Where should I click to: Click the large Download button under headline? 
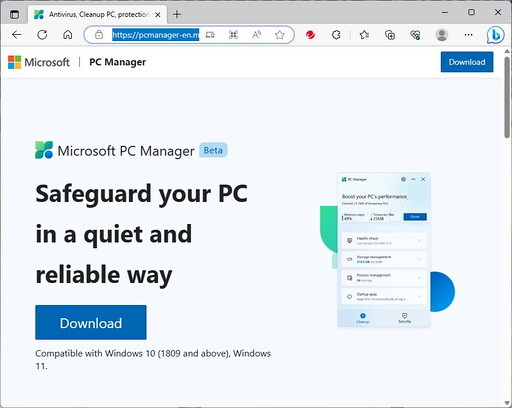(x=91, y=322)
